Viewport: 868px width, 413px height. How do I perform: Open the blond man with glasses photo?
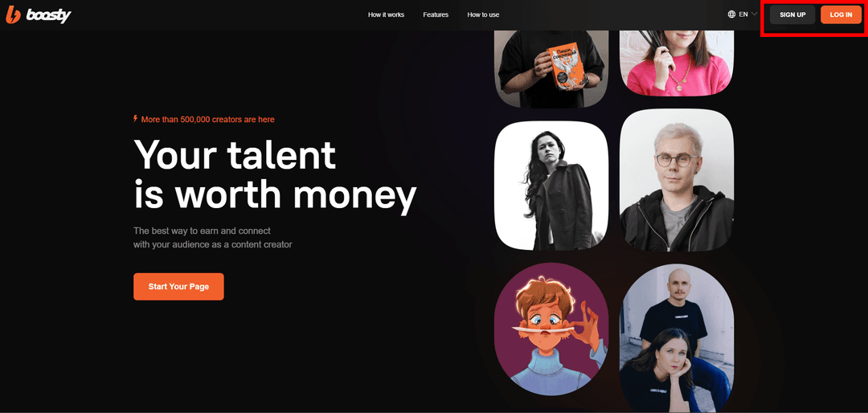[x=677, y=181]
